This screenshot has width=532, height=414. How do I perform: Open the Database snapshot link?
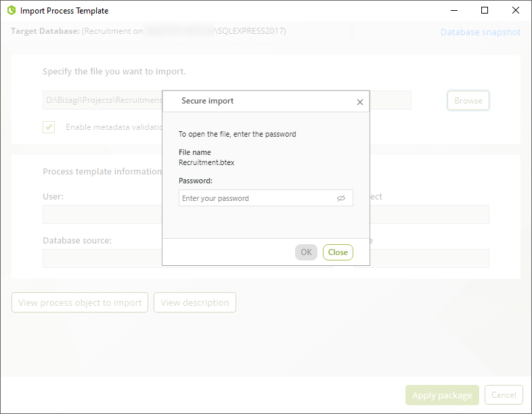[x=481, y=32]
